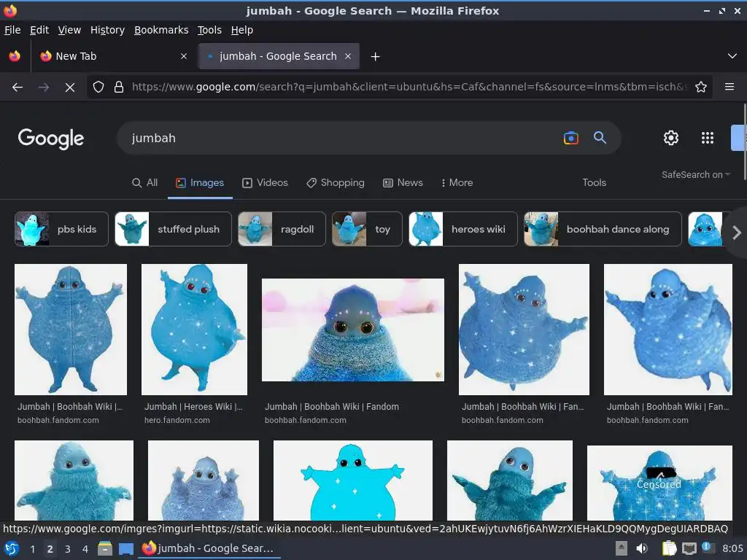Open the Google apps grid
Screen dimensions: 747x560
708,138
